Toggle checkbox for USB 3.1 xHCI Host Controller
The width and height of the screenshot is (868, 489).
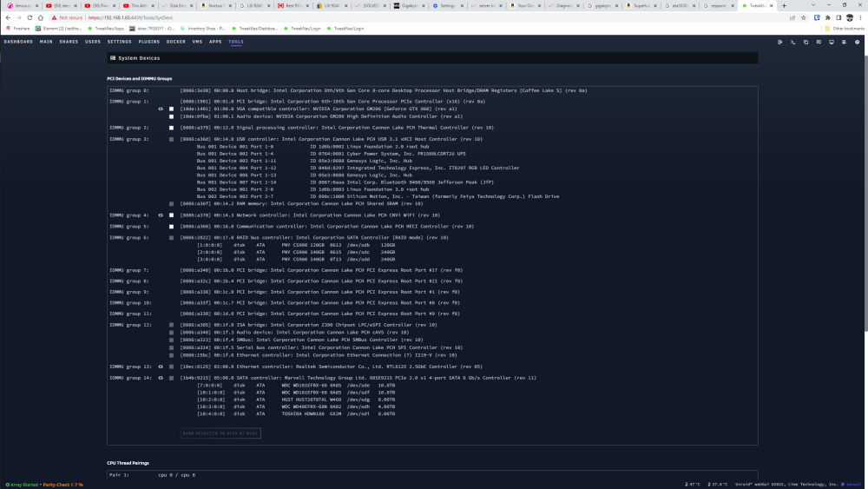pyautogui.click(x=171, y=140)
